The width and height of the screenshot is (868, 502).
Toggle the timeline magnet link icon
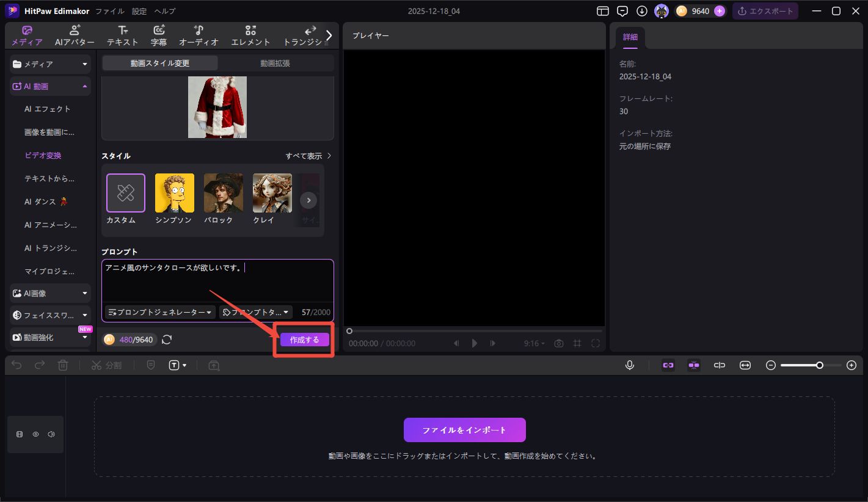668,365
